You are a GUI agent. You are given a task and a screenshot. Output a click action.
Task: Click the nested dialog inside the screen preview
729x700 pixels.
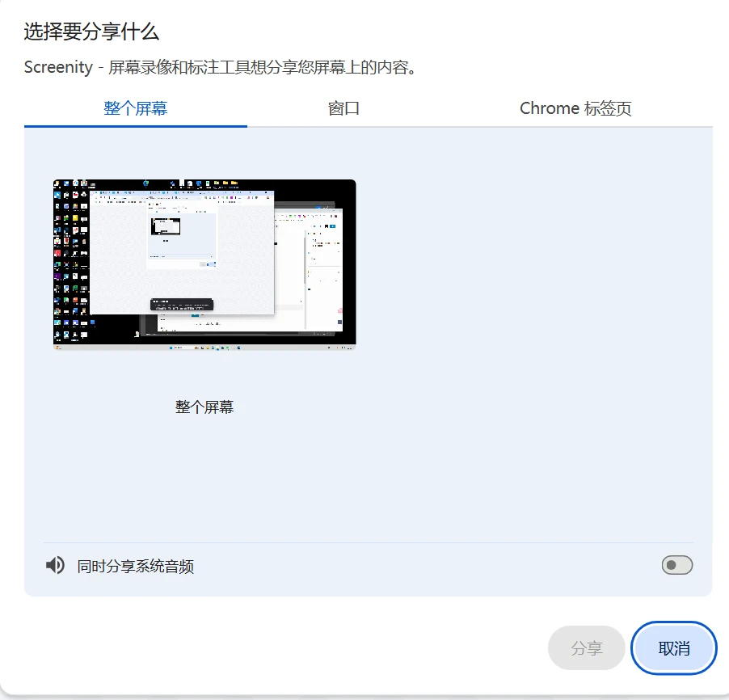tap(182, 240)
